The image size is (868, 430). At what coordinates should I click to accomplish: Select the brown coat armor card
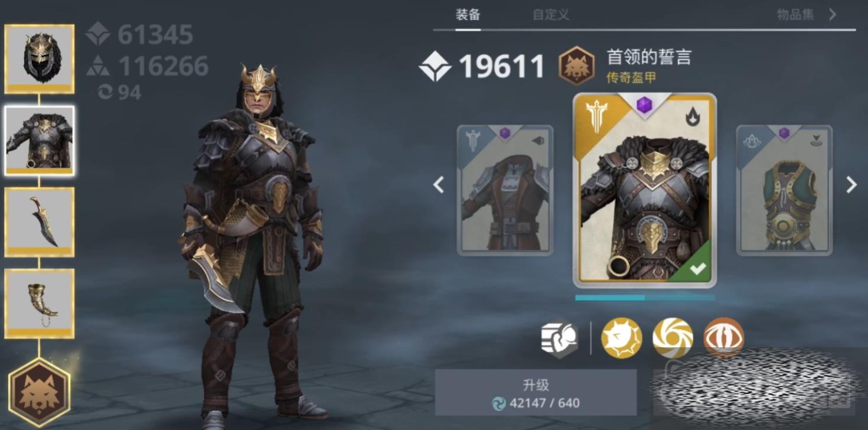pos(505,190)
